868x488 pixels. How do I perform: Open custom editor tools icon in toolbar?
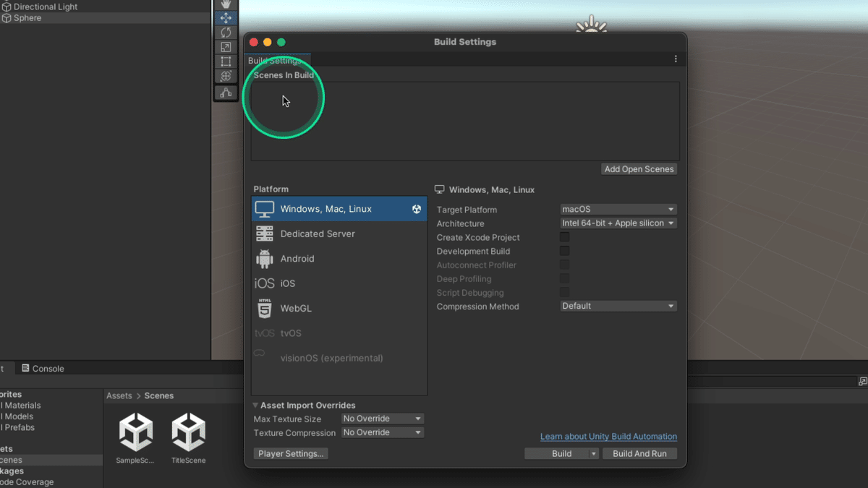click(x=226, y=93)
